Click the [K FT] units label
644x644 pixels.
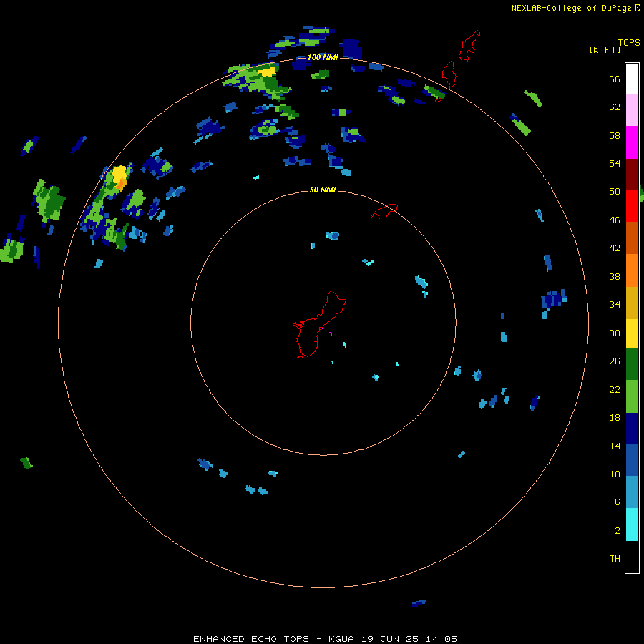click(x=605, y=50)
